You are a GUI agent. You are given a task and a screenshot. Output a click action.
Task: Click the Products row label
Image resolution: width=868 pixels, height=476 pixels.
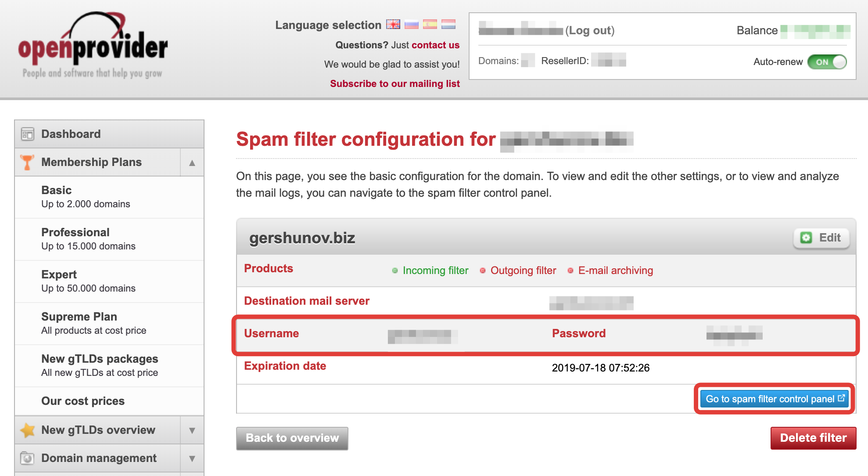[x=269, y=268]
